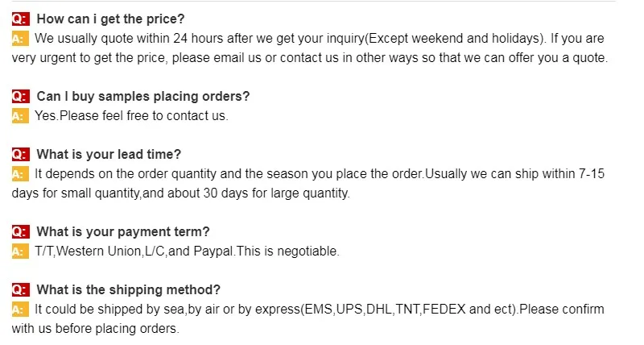Viewport: 644px width, 345px height.
Task: Click the A: badge beside 'Yes.Please feel free'
Action: [20, 115]
